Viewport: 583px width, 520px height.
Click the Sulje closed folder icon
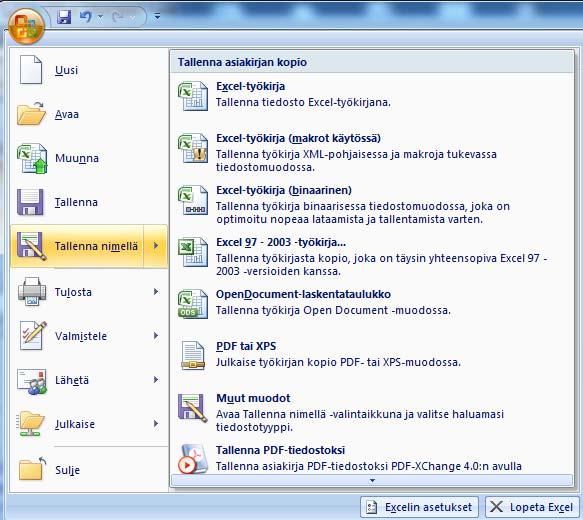(x=32, y=469)
